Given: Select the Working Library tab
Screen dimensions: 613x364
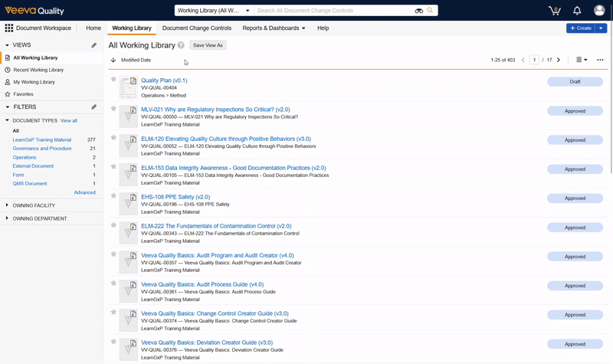Looking at the screenshot, I should 132,28.
